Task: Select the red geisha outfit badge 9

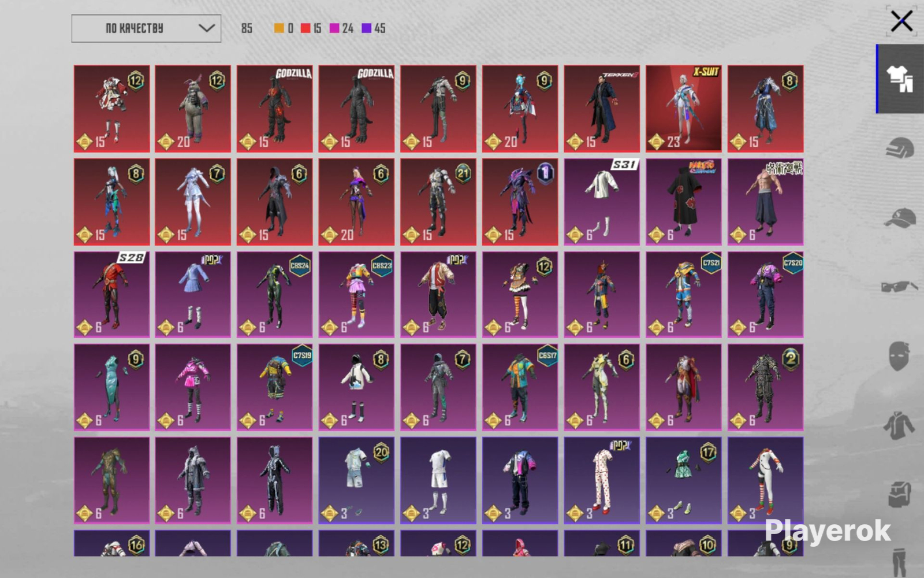Action: pos(520,109)
